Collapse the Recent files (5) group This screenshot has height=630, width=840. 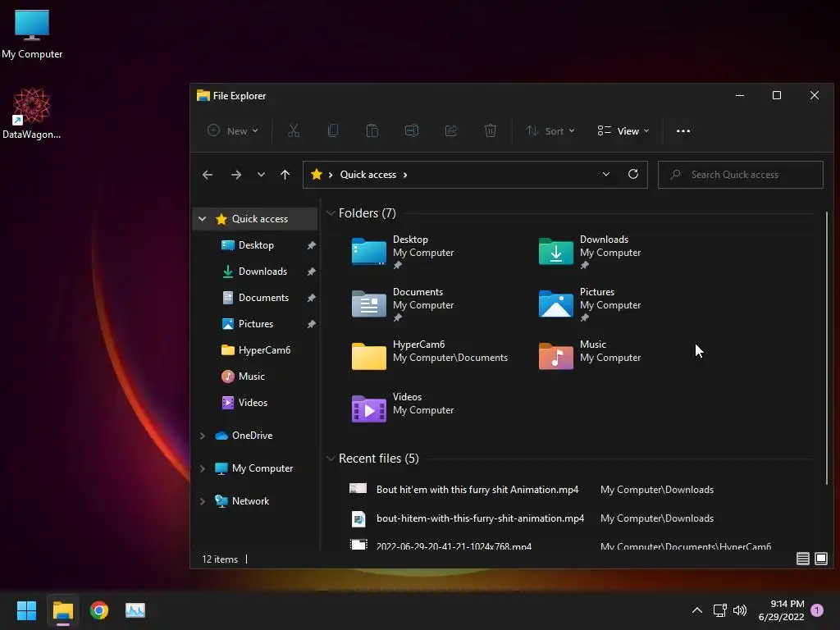[x=331, y=459]
